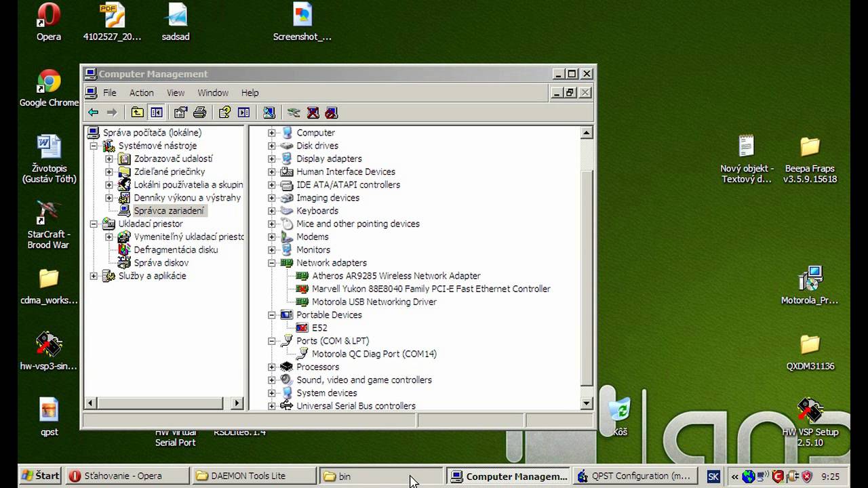This screenshot has width=868, height=488.
Task: Open the File menu
Action: [x=109, y=93]
